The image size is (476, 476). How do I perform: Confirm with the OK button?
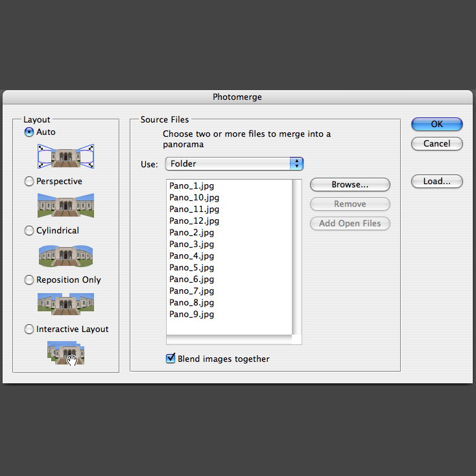437,124
